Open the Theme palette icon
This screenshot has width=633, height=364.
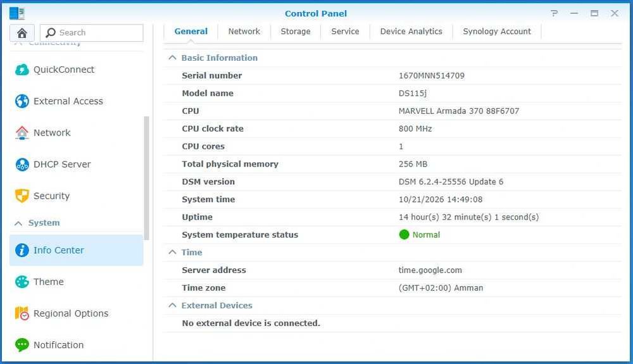[22, 282]
